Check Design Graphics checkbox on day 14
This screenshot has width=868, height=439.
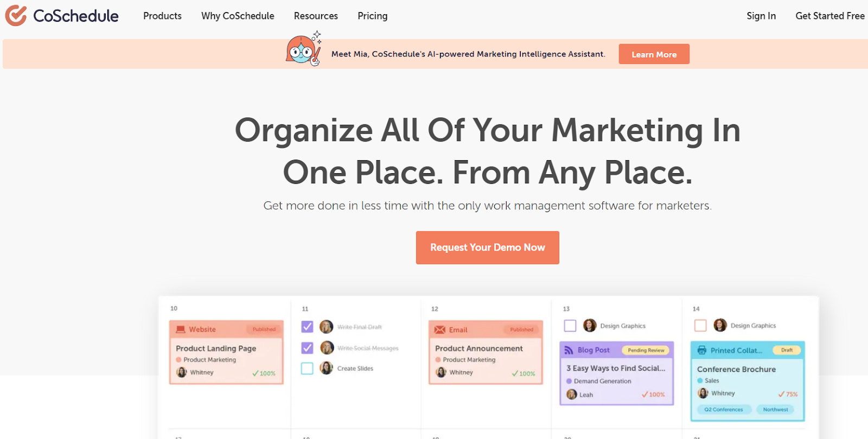pos(700,326)
